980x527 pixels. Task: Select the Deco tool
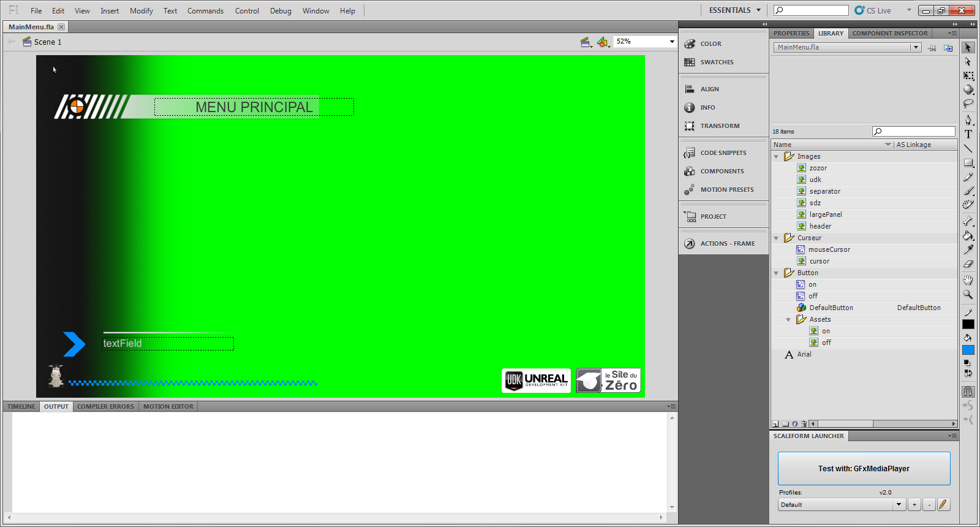[x=968, y=205]
